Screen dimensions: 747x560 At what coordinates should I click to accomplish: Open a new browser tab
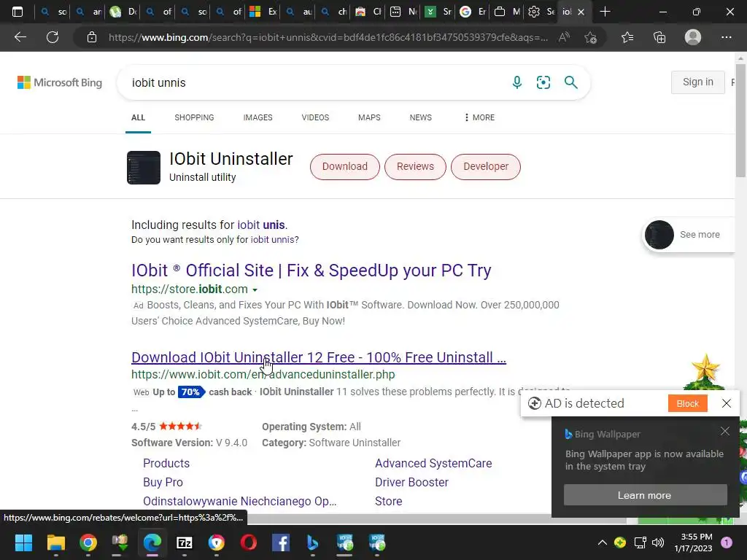(x=605, y=12)
